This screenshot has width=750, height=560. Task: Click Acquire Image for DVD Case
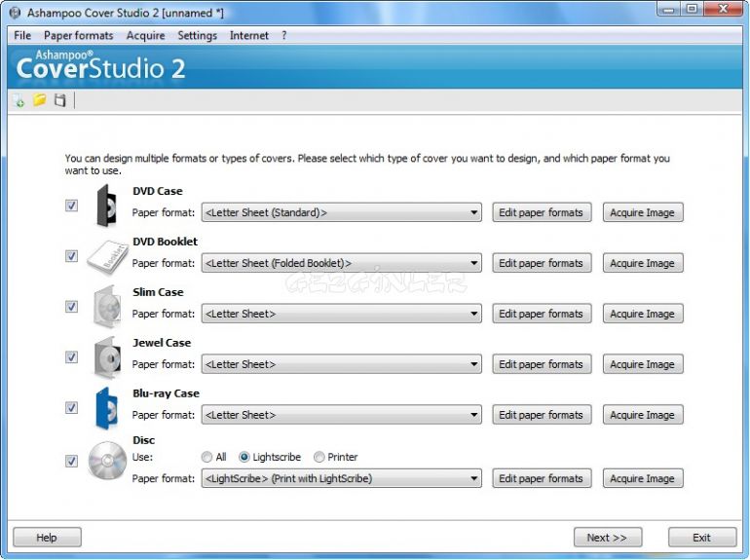coord(643,212)
